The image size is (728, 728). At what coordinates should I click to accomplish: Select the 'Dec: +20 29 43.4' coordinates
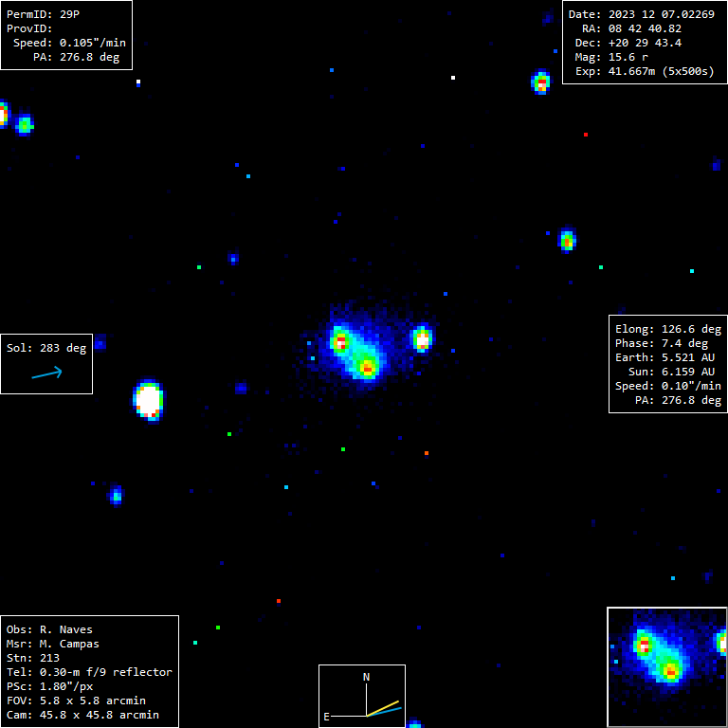pyautogui.click(x=628, y=43)
